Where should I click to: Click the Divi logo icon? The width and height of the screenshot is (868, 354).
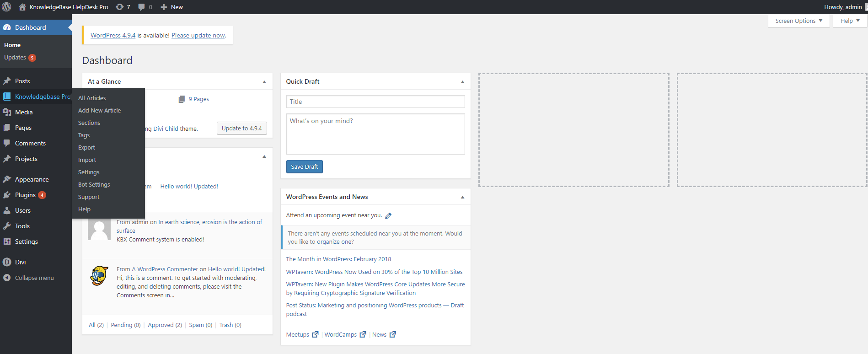(7, 262)
